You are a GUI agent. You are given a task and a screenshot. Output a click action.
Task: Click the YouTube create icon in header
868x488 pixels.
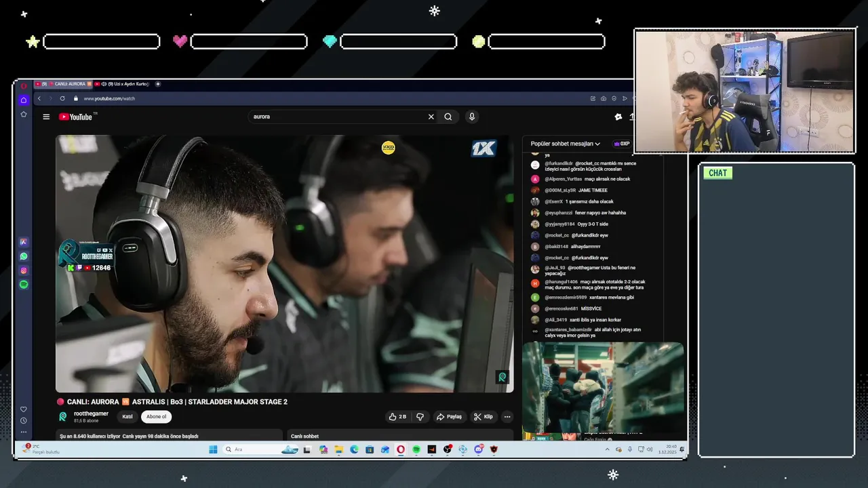click(x=618, y=117)
